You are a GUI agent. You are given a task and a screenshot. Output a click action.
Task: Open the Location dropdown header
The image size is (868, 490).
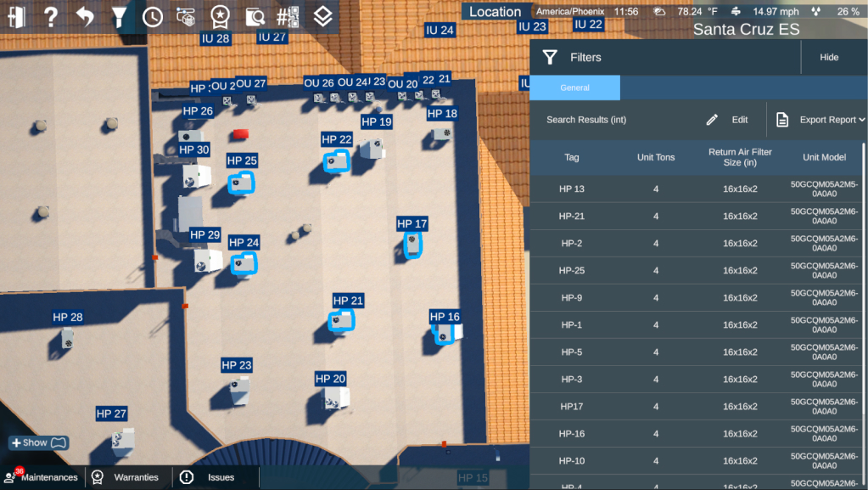496,12
